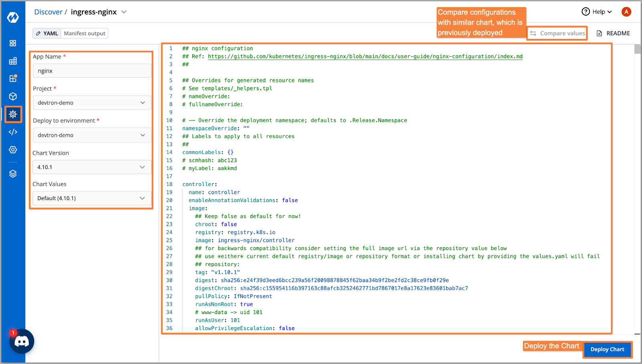Click line 11 namespaceOverride in editor

pos(216,128)
